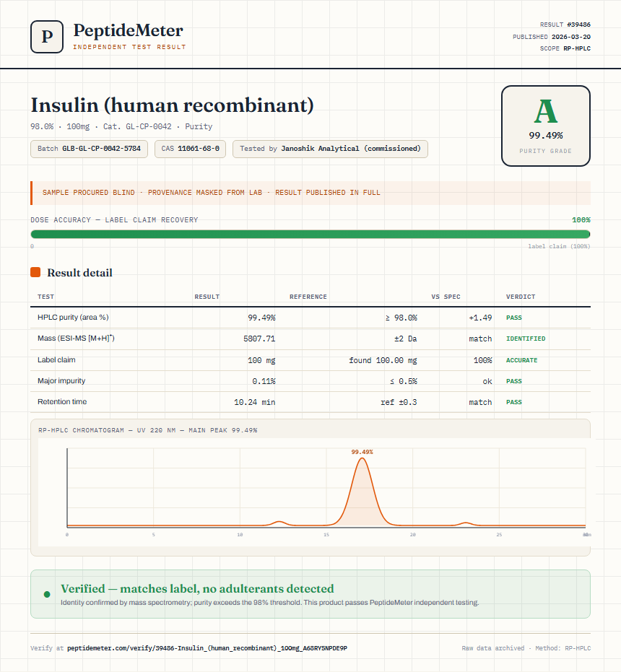This screenshot has width=621, height=672.
Task: Open the purity grade A badge
Action: pyautogui.click(x=546, y=126)
